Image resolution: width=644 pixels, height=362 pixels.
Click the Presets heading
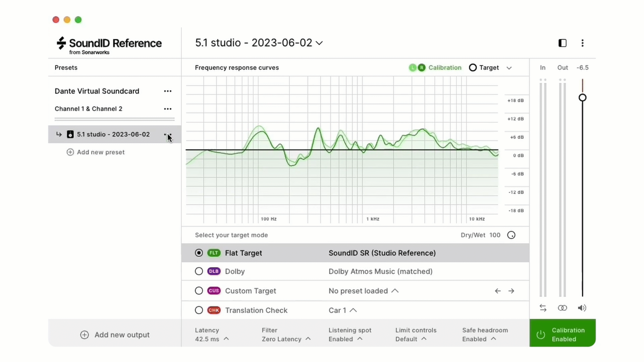tap(66, 68)
